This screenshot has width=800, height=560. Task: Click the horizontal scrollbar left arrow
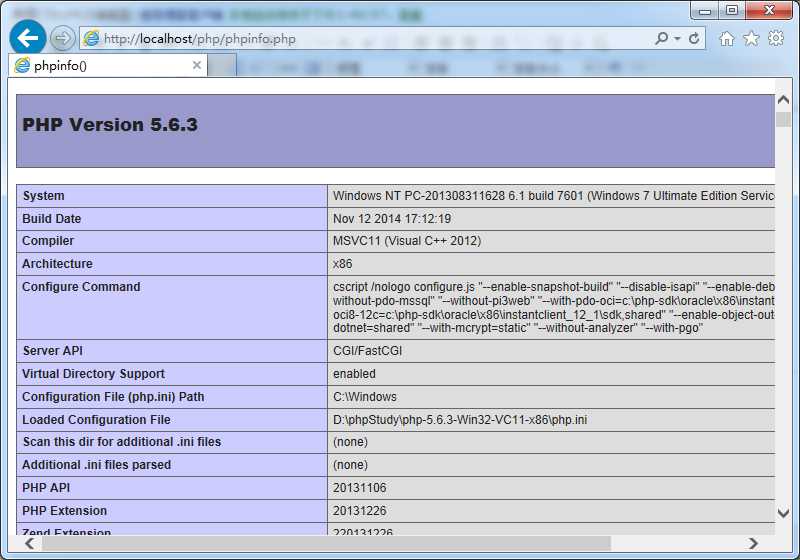pos(30,544)
